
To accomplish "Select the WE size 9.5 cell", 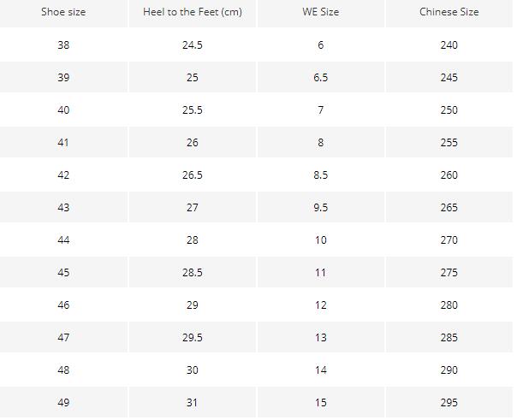I will click(x=321, y=207).
